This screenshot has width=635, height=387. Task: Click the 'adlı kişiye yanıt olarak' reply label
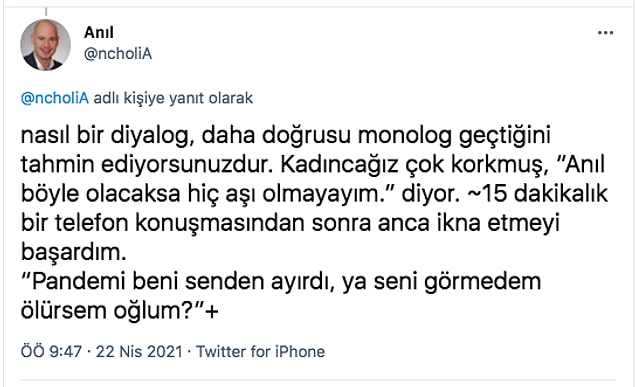[x=173, y=98]
